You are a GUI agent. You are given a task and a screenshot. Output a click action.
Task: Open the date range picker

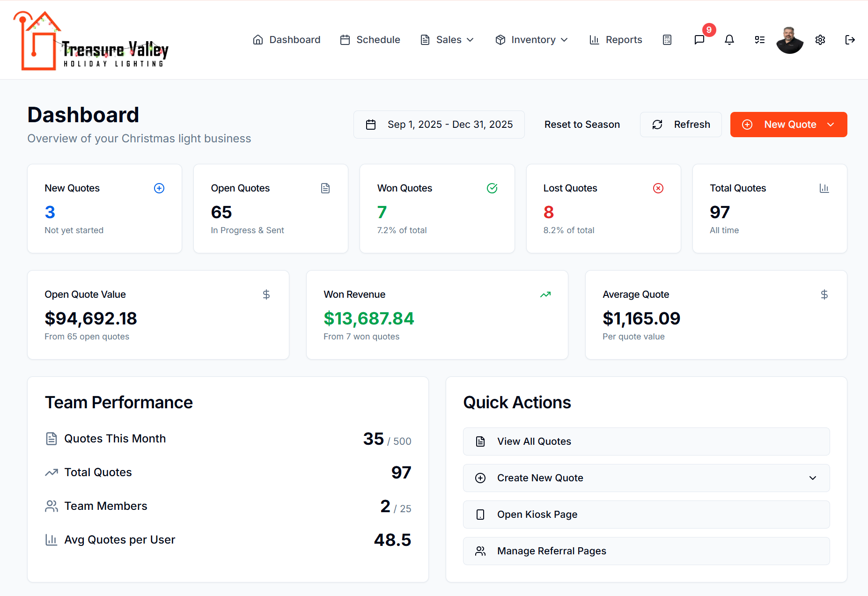click(x=439, y=125)
